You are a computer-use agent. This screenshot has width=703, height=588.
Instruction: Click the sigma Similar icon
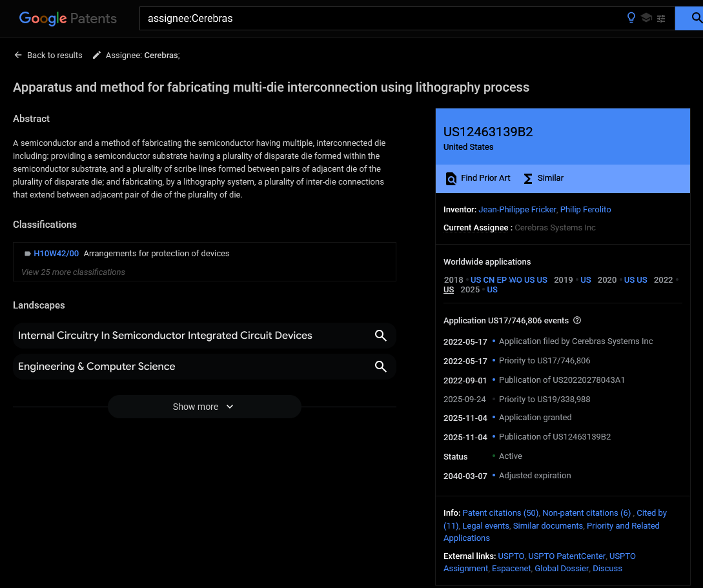tap(527, 178)
